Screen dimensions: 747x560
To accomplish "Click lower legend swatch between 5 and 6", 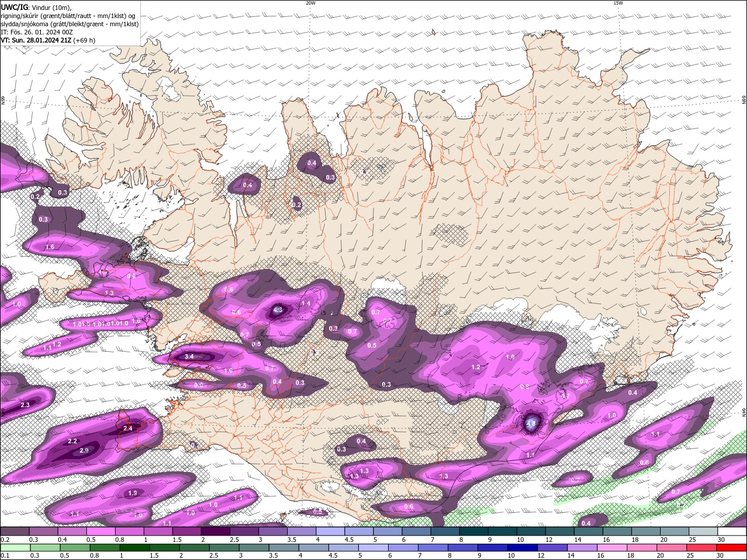I will click(373, 548).
